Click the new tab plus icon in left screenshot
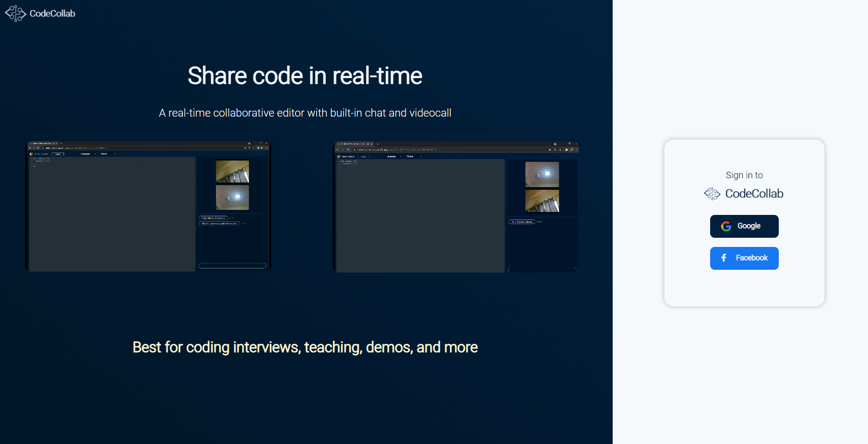 click(61, 143)
